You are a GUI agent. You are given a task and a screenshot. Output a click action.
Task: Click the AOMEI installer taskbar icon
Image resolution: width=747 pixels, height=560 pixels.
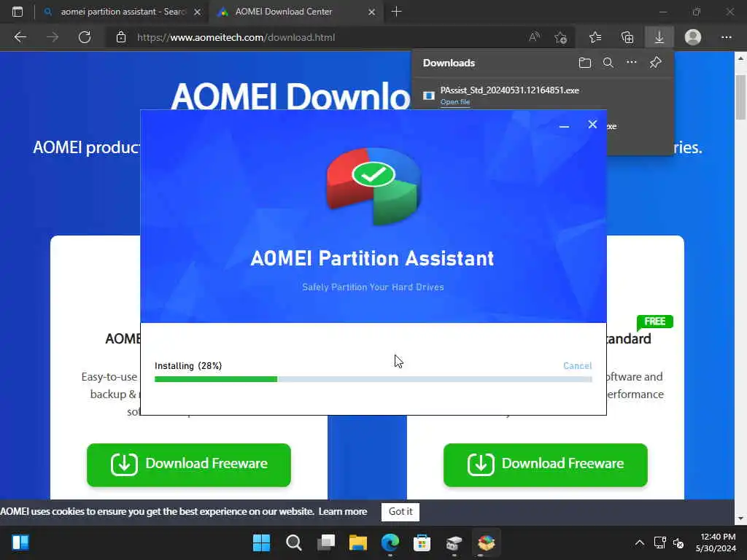487,542
